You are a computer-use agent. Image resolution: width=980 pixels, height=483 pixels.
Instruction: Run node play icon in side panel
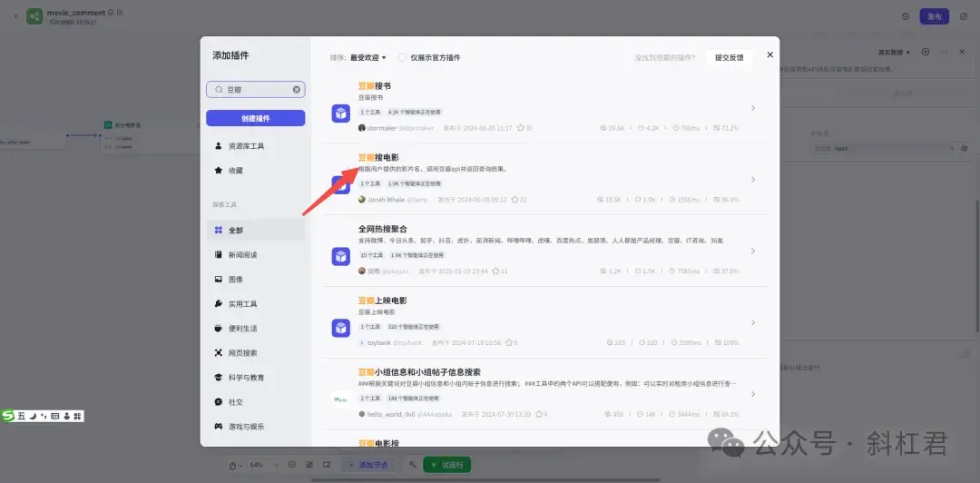[926, 52]
